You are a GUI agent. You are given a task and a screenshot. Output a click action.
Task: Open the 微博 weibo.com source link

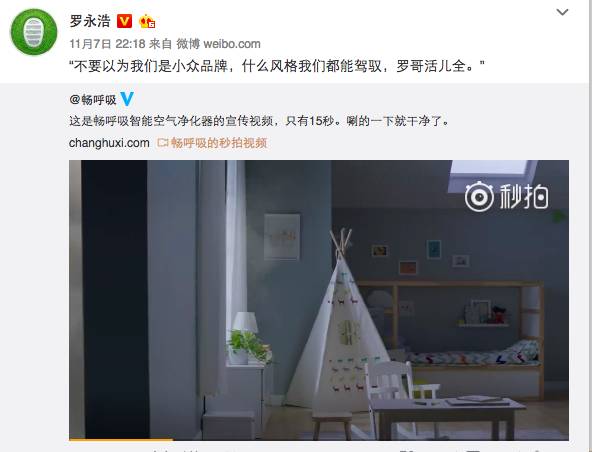point(218,44)
